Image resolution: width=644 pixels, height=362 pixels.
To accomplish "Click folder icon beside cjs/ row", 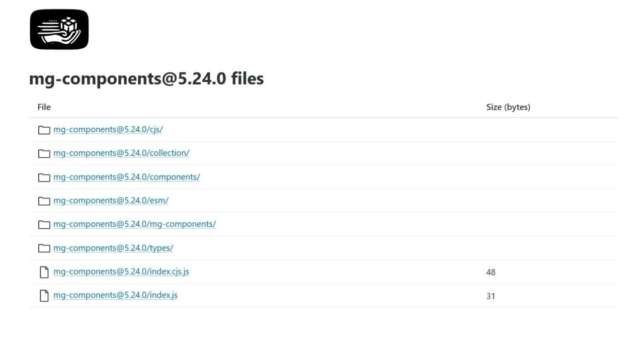I will [x=44, y=130].
